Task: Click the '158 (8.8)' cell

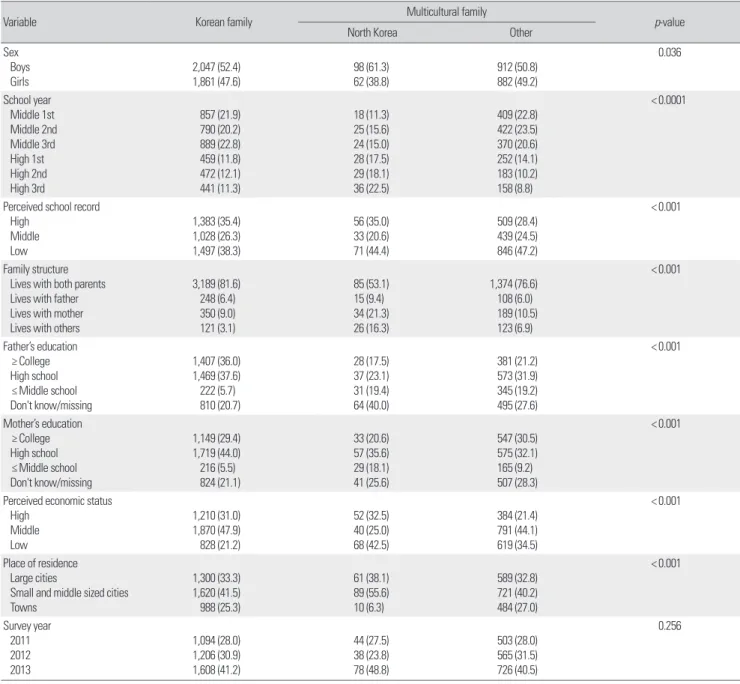Action: click(515, 188)
